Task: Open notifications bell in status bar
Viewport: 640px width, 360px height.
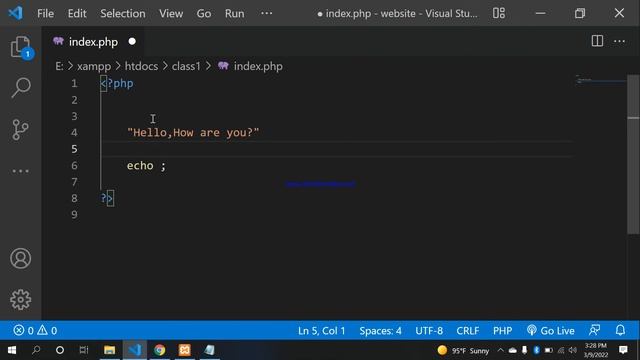Action: pos(620,330)
